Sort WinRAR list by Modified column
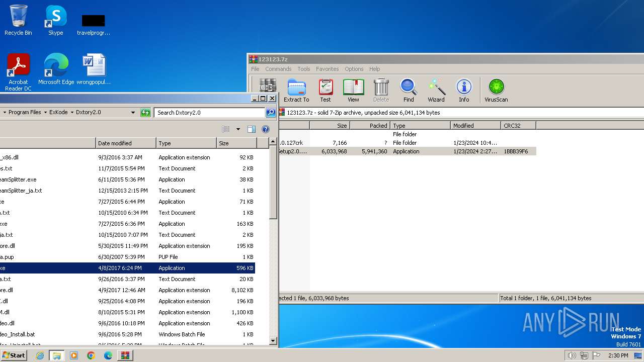644x362 pixels. coord(475,126)
